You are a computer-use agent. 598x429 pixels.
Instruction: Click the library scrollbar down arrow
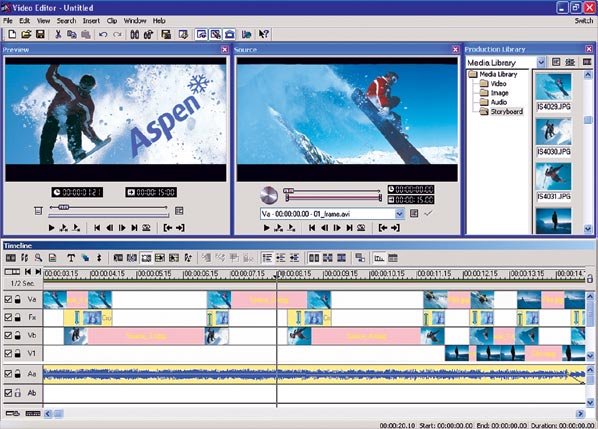(x=588, y=229)
